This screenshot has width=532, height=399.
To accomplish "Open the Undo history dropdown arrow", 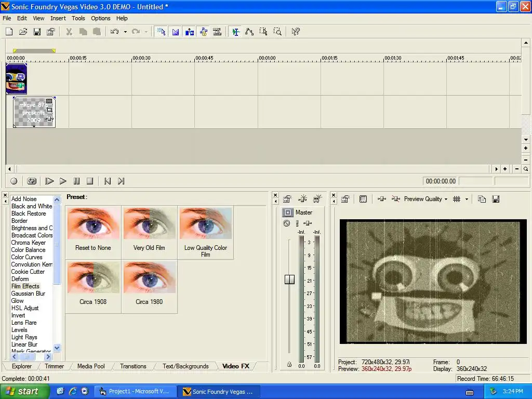I will coord(125,32).
